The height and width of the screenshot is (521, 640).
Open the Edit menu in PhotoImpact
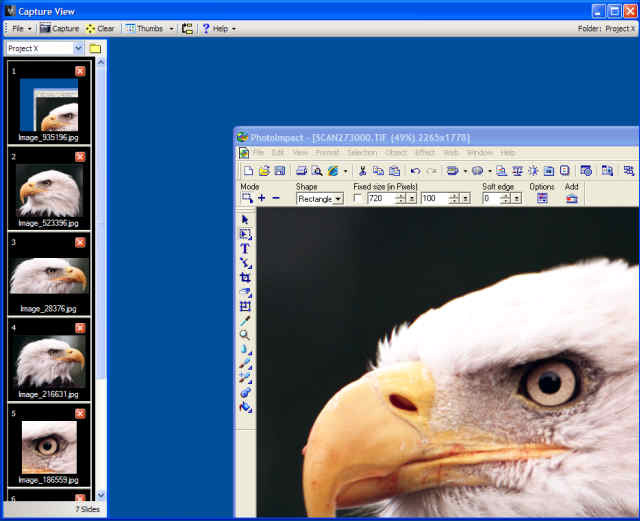278,152
